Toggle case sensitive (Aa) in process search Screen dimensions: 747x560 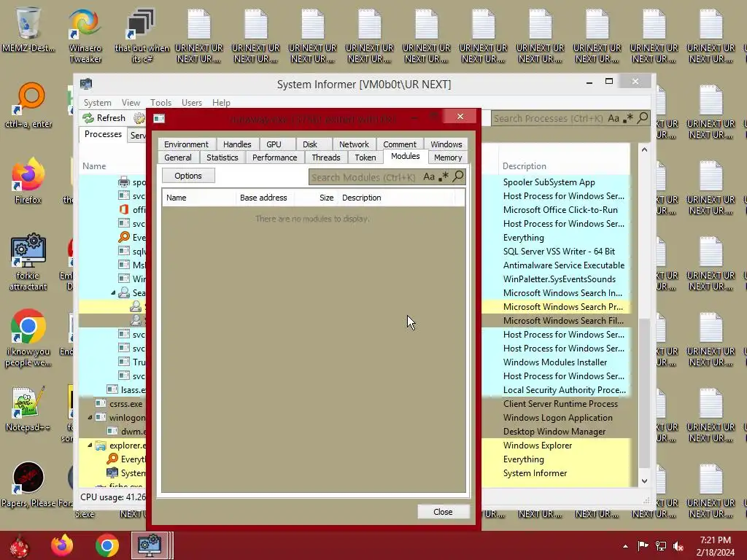[x=613, y=117]
